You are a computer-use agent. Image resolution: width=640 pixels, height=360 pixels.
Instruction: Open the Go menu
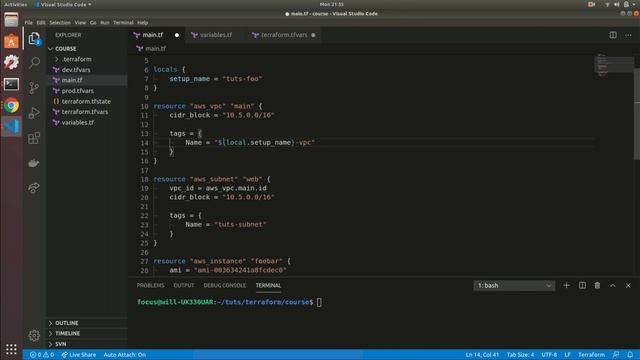pos(93,22)
